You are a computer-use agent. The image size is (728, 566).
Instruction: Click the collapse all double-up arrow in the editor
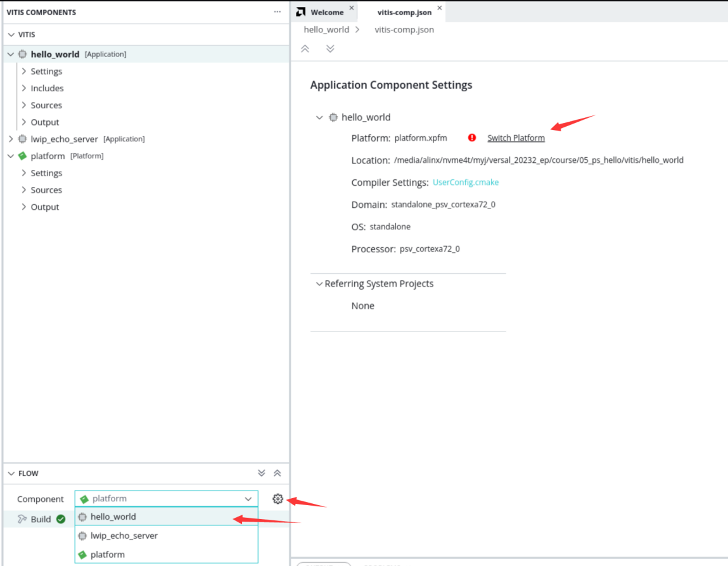(x=305, y=49)
